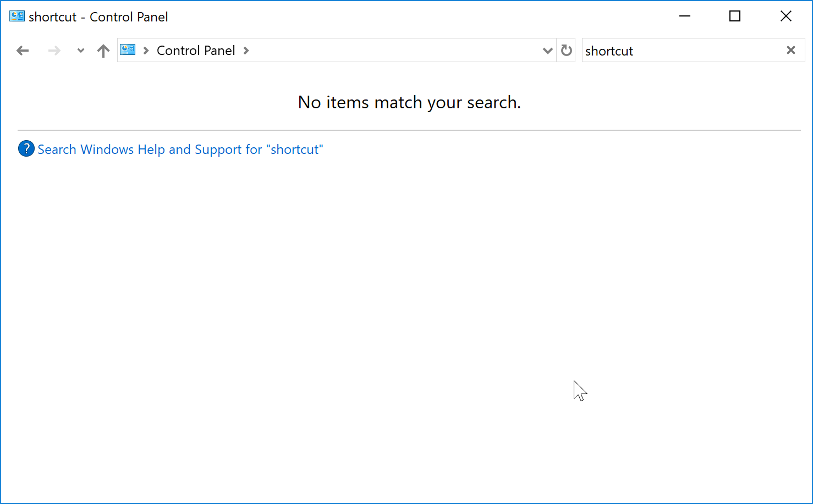The height and width of the screenshot is (504, 813).
Task: Click the No items match your search text
Action: point(409,102)
